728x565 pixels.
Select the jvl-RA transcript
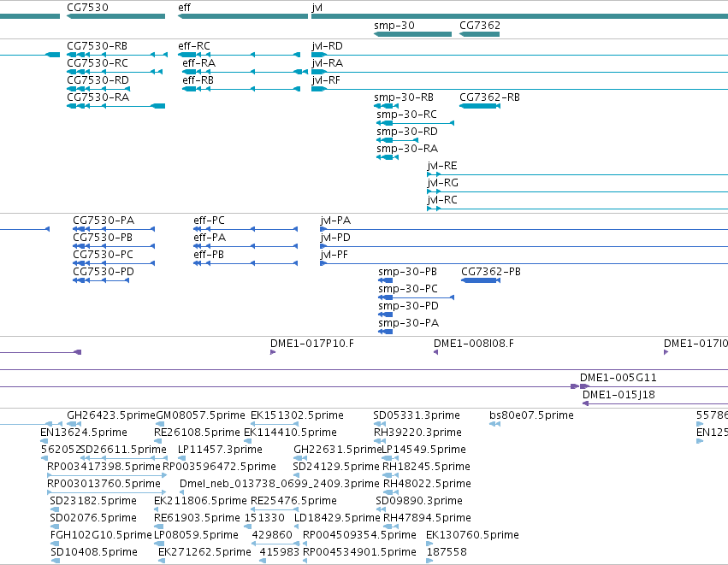(519, 72)
